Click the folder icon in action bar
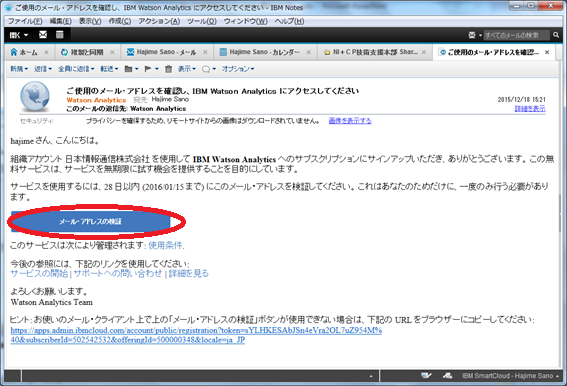Viewport: 567px width, 386px height. tap(128, 69)
